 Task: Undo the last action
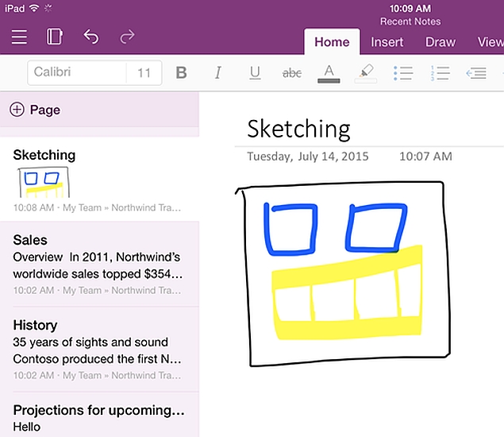91,37
